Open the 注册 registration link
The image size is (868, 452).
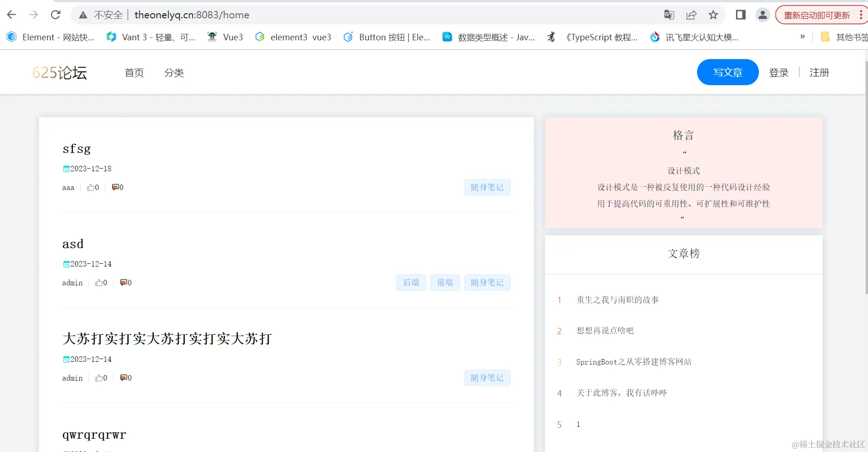coord(819,72)
